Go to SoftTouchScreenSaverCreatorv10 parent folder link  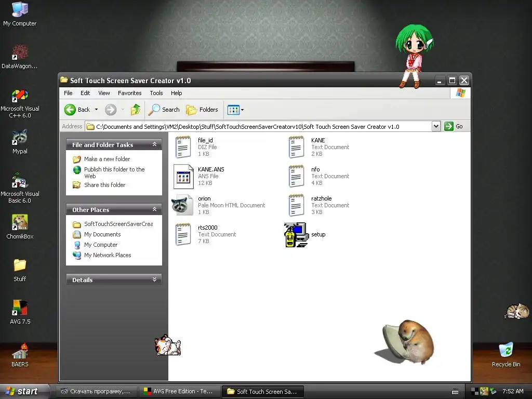[x=118, y=224]
